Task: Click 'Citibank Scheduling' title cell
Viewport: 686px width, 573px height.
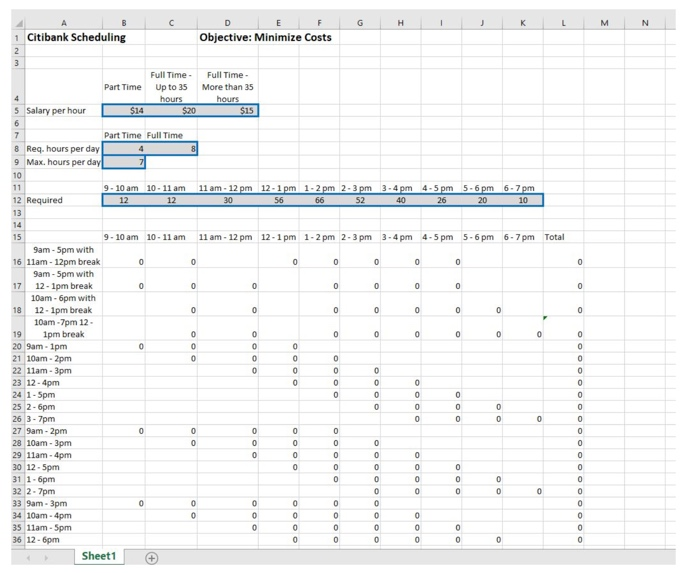Action: tap(76, 38)
